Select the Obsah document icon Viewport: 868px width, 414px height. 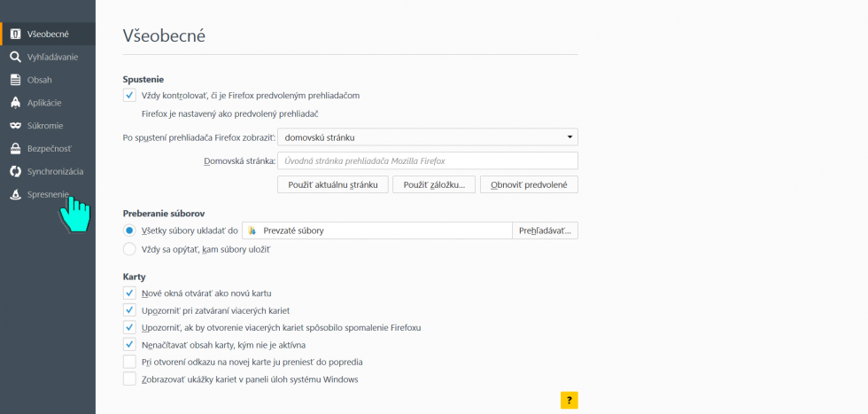(x=16, y=80)
